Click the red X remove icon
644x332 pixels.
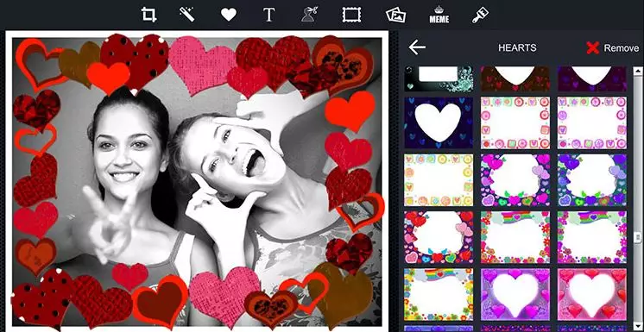(x=593, y=48)
